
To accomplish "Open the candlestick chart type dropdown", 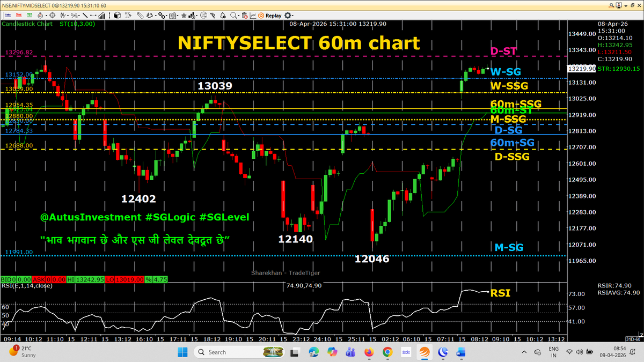I will pyautogui.click(x=68, y=16).
